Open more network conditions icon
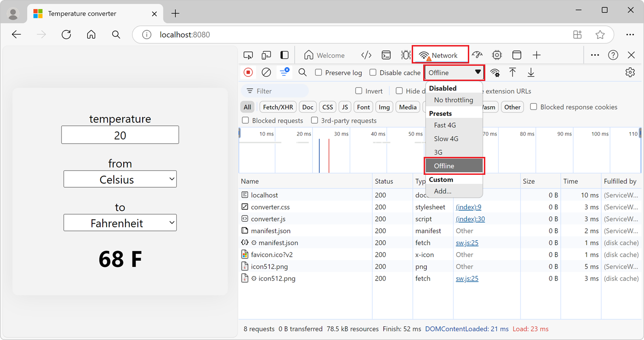Image resolution: width=644 pixels, height=340 pixels. pos(495,72)
